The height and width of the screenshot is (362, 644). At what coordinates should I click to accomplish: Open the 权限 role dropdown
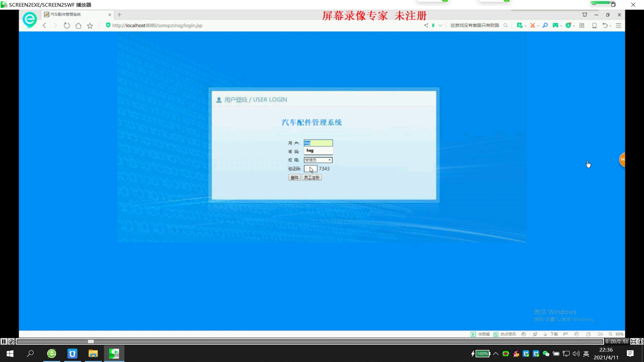(318, 160)
